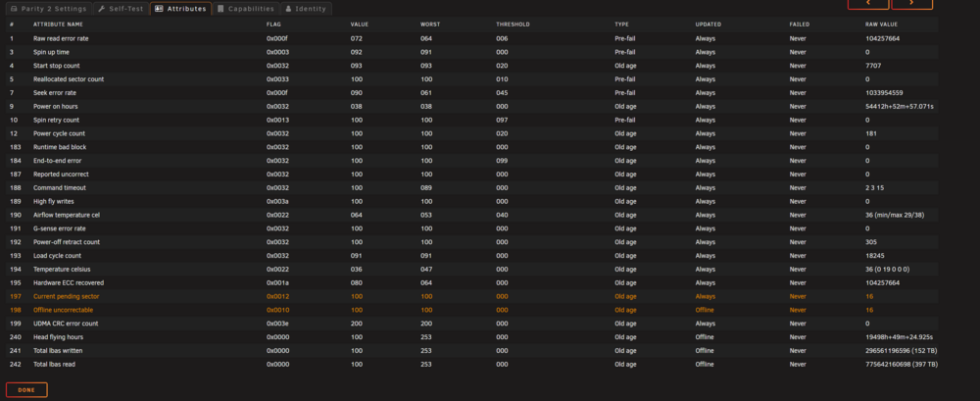980x401 pixels.
Task: Click the card icon on Attributes tab
Action: [159, 9]
